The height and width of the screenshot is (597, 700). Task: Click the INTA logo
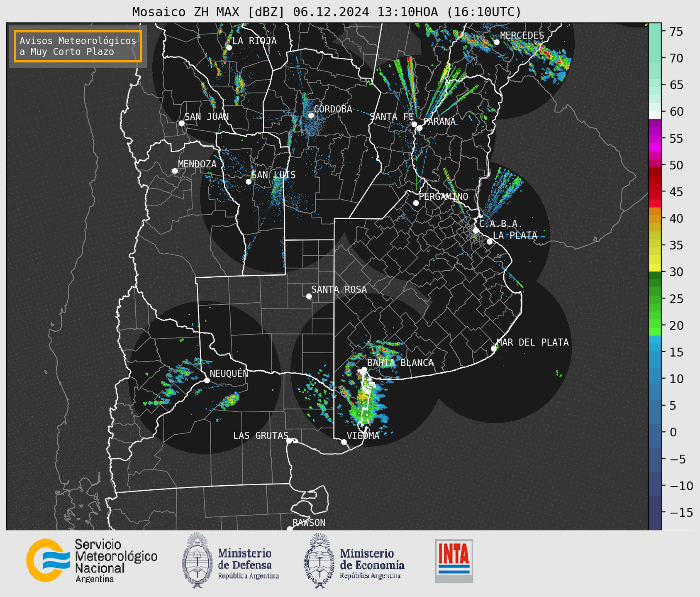[x=454, y=561]
